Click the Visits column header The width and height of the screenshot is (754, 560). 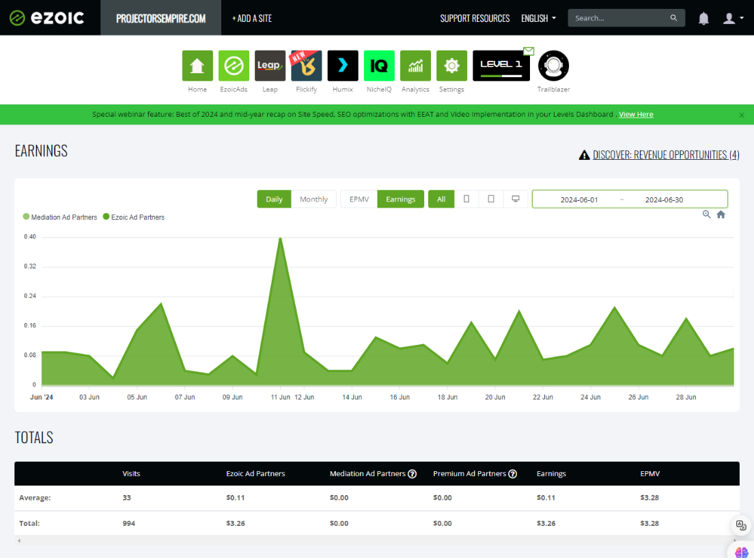pos(131,474)
